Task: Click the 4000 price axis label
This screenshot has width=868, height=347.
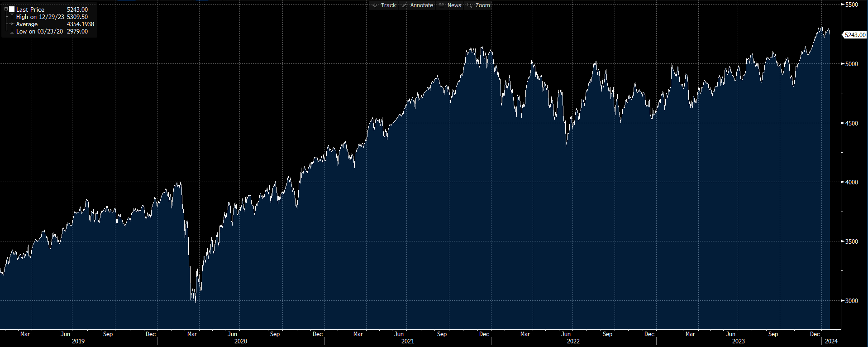Action: 852,182
